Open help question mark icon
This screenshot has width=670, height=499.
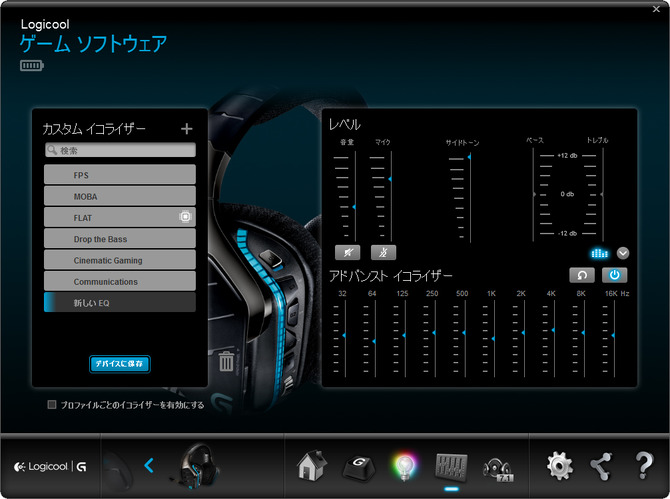click(644, 465)
